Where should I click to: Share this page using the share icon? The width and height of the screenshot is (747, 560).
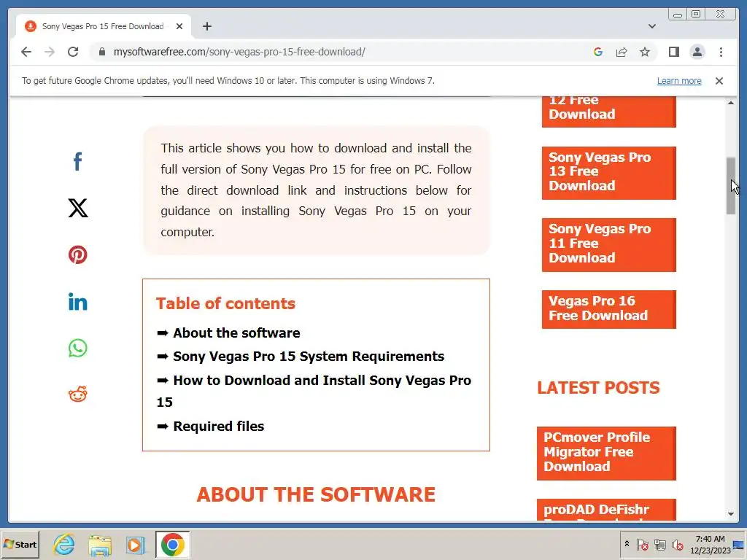622,52
